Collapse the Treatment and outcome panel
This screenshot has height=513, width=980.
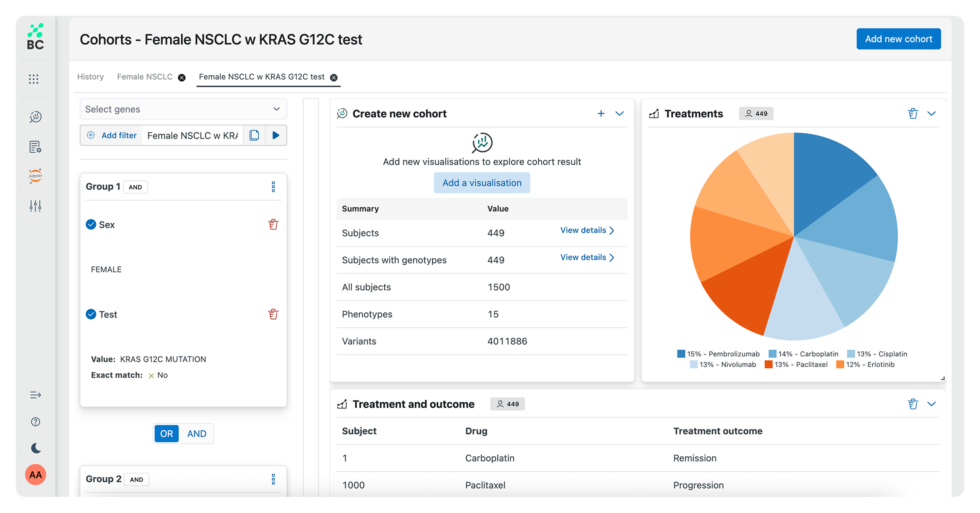931,404
